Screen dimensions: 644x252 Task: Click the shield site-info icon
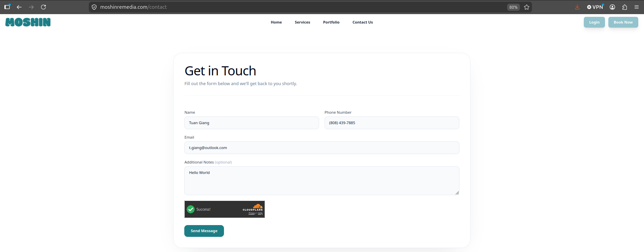[x=94, y=7]
